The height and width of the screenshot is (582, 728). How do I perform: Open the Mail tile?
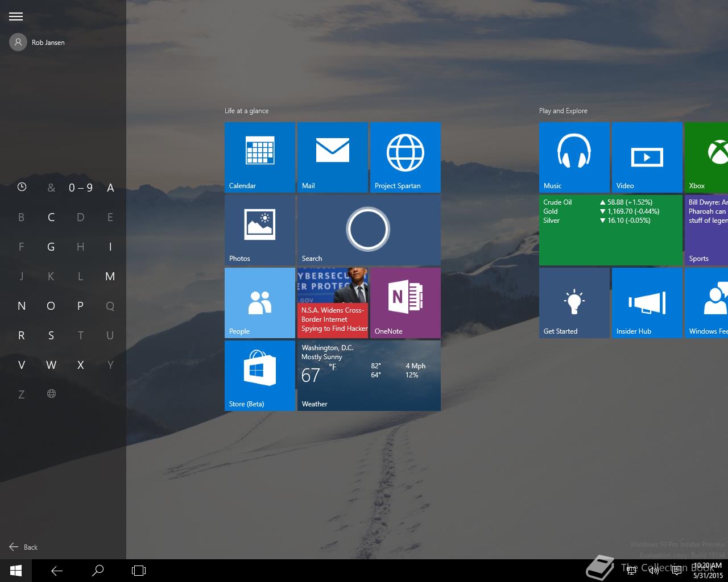[333, 157]
